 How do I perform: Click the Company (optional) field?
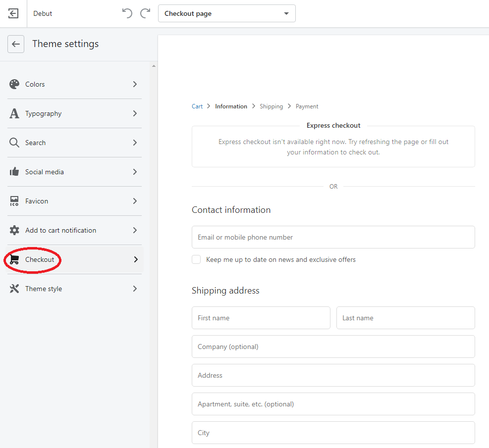coord(333,347)
